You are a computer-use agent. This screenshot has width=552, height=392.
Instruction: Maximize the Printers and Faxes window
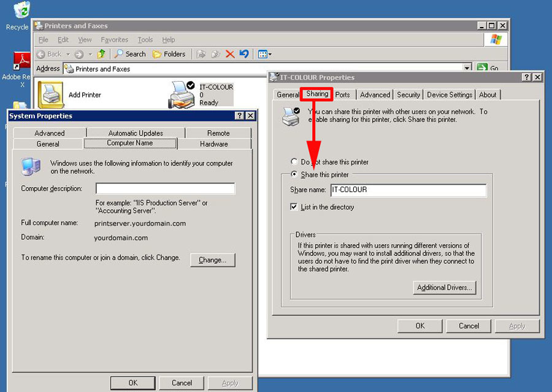[492, 25]
